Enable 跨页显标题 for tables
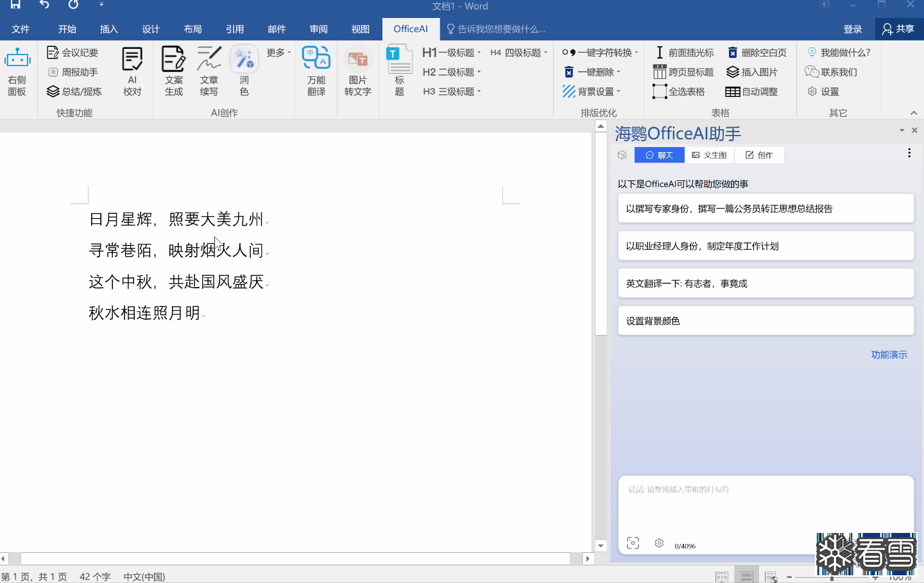This screenshot has width=924, height=583. click(x=684, y=72)
